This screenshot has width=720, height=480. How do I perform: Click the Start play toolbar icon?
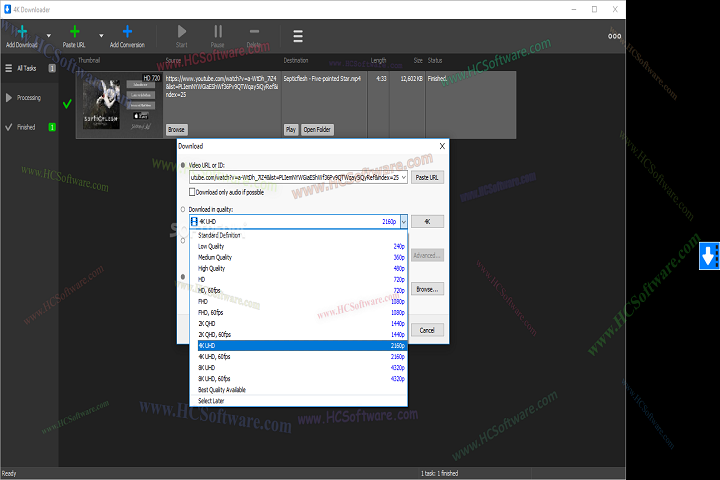(182, 31)
